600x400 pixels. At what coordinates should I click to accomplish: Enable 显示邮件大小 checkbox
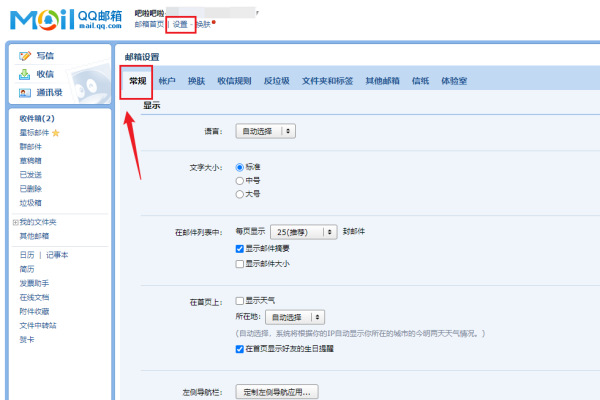(240, 264)
